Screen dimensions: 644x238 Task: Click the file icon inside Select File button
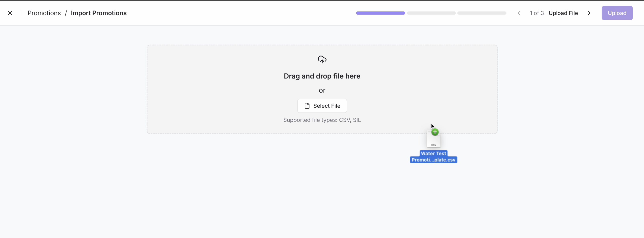(307, 106)
